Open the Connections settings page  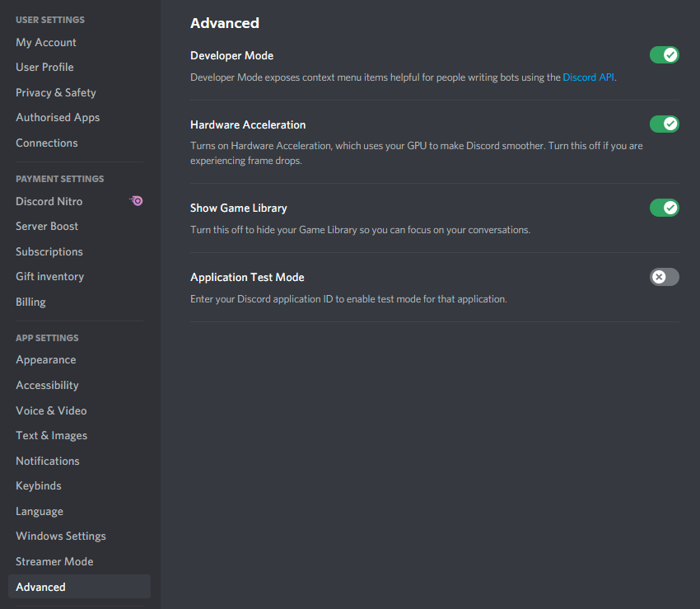(x=47, y=143)
